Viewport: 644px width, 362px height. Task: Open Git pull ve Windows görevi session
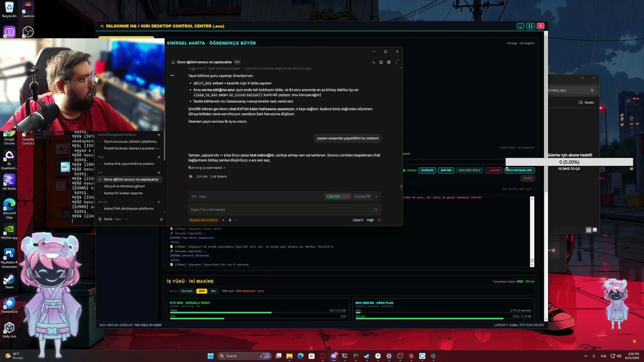click(x=124, y=186)
